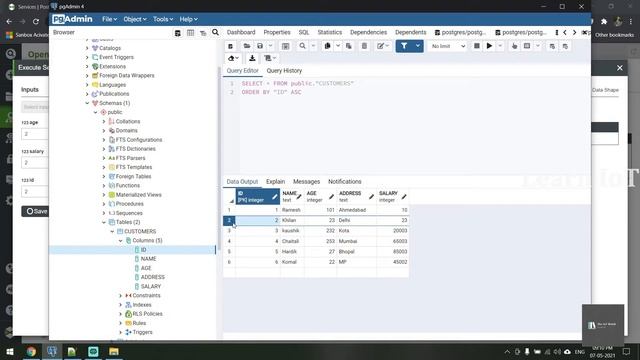
Task: Expand the Extensions tree node
Action: pos(87,67)
